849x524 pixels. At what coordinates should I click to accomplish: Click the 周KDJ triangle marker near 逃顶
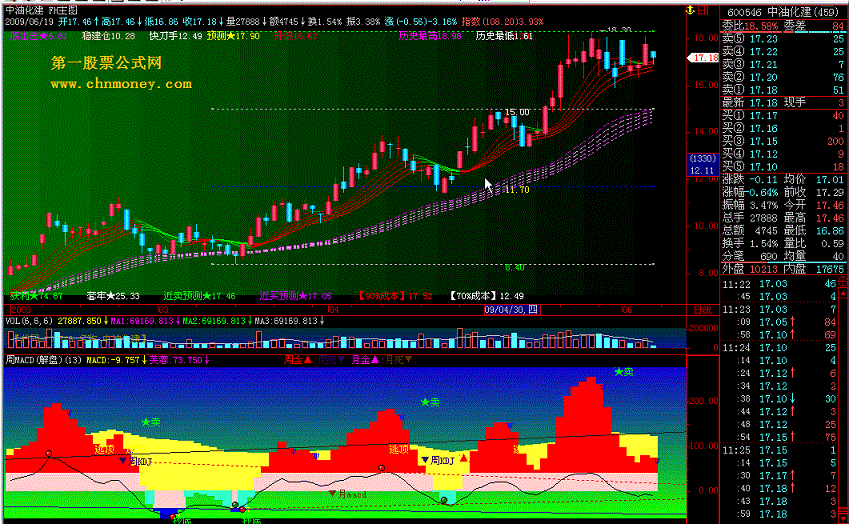(135, 461)
